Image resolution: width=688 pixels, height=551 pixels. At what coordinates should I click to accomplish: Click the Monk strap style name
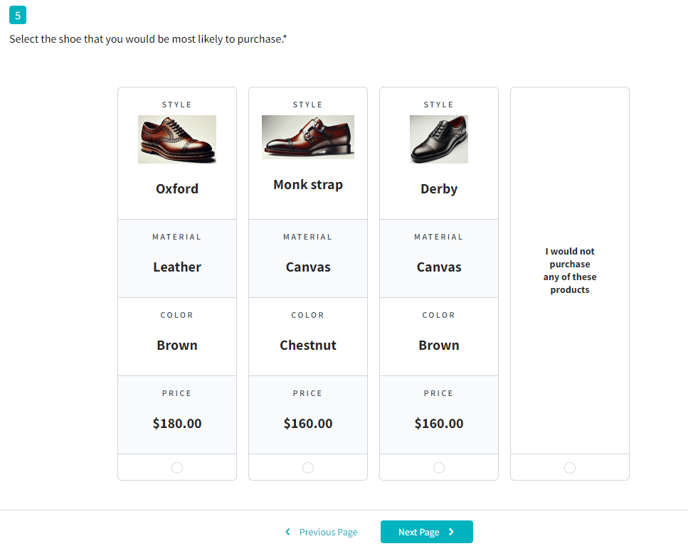308,185
